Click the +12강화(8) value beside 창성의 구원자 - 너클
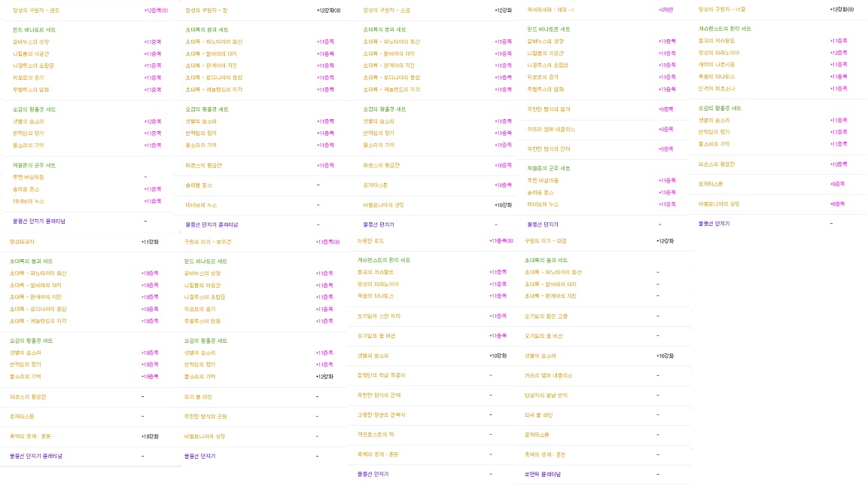Viewport: 868px width, 489px height. click(842, 9)
